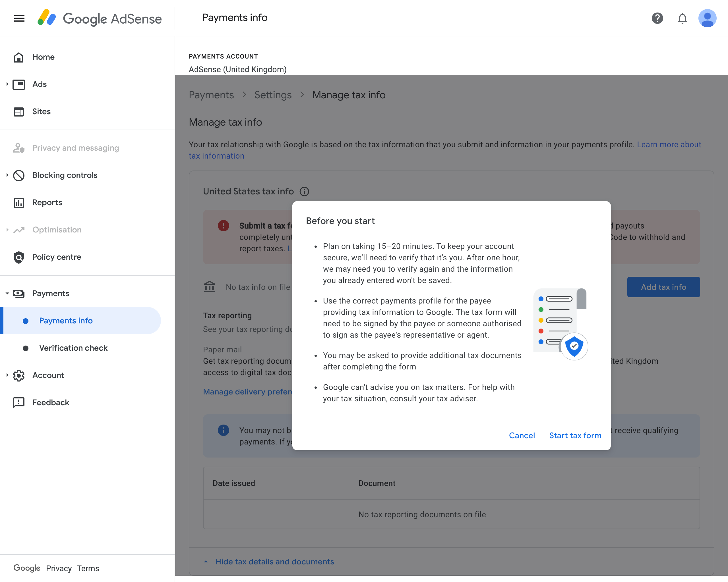Collapse Hide tax details and documents
This screenshot has width=728, height=582.
click(274, 562)
